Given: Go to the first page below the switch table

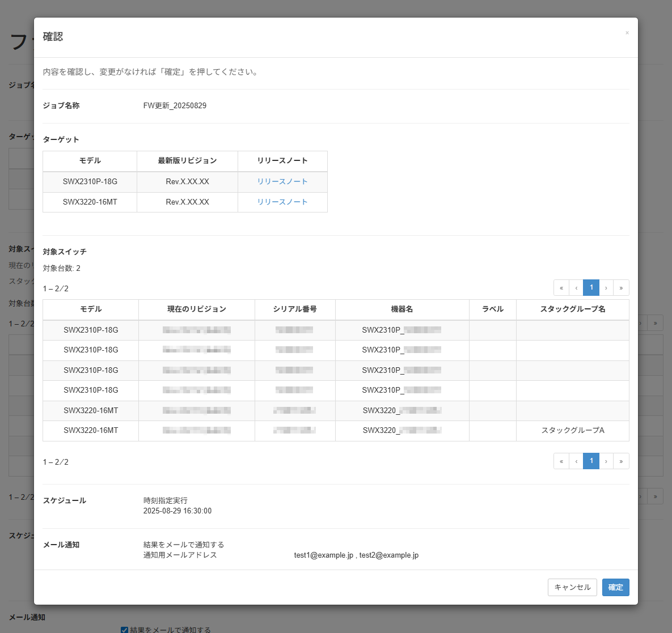Looking at the screenshot, I should [561, 461].
